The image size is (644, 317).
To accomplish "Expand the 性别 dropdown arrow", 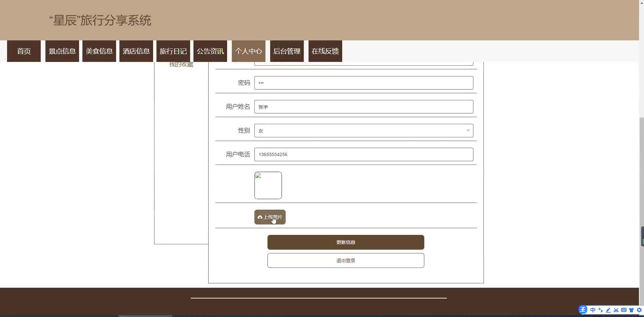I will pos(468,131).
